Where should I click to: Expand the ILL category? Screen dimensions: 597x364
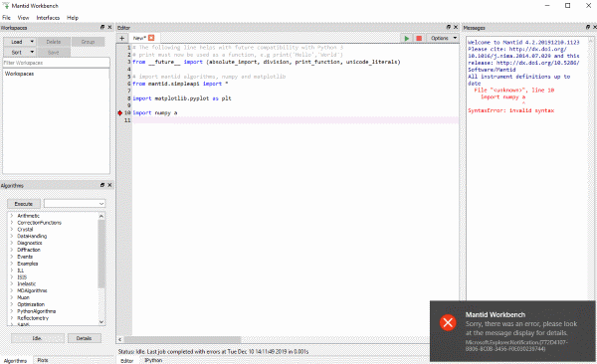12,271
